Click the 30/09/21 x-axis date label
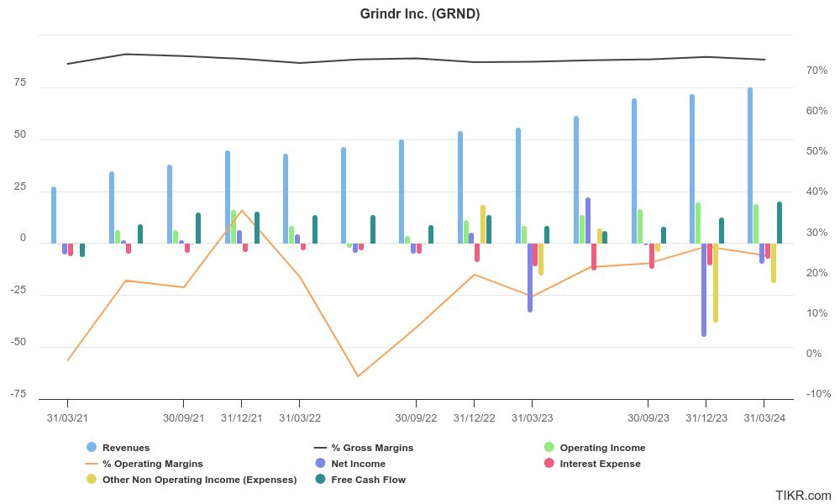This screenshot has width=840, height=504. (184, 418)
